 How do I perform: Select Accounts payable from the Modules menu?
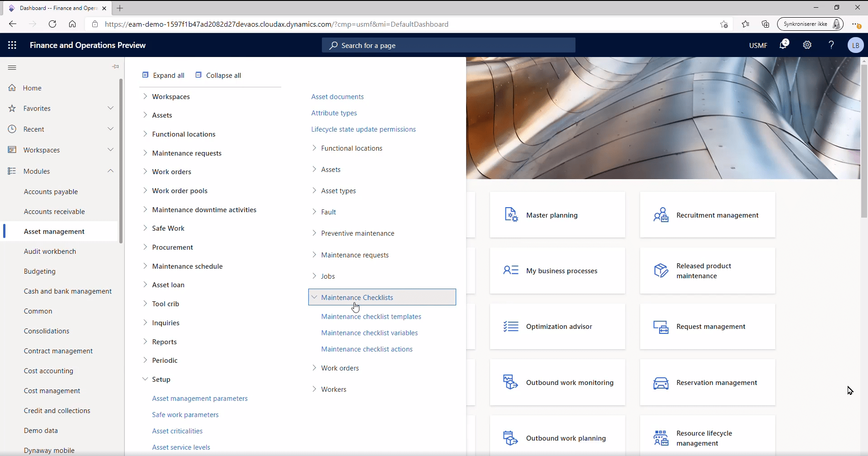coord(51,191)
